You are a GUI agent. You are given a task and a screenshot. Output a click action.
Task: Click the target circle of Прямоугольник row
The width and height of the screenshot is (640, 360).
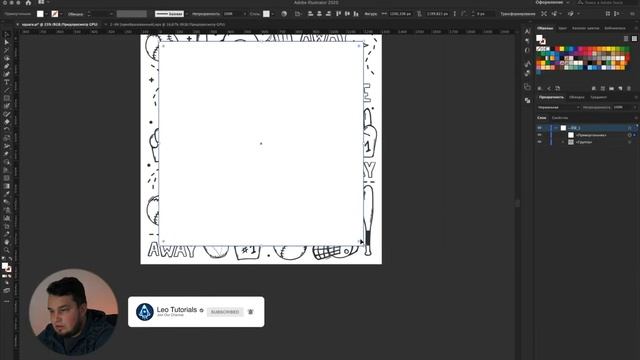point(630,135)
